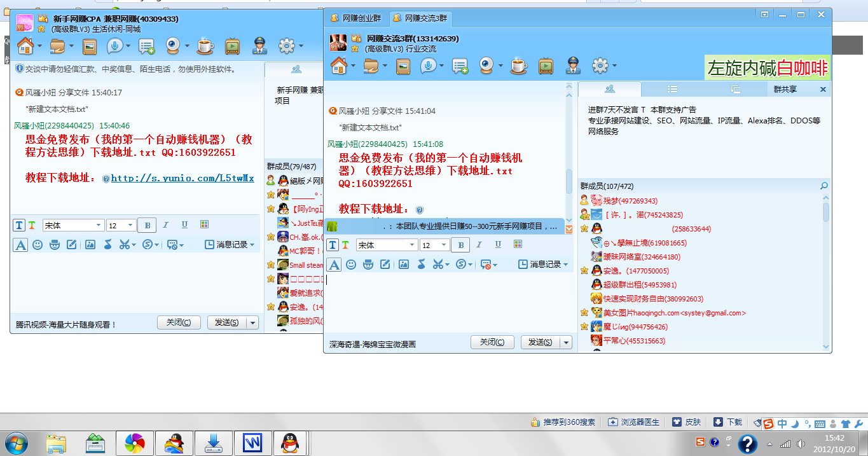
Task: Open settings gear in 网赚交流3群 toolbar
Action: click(x=600, y=65)
